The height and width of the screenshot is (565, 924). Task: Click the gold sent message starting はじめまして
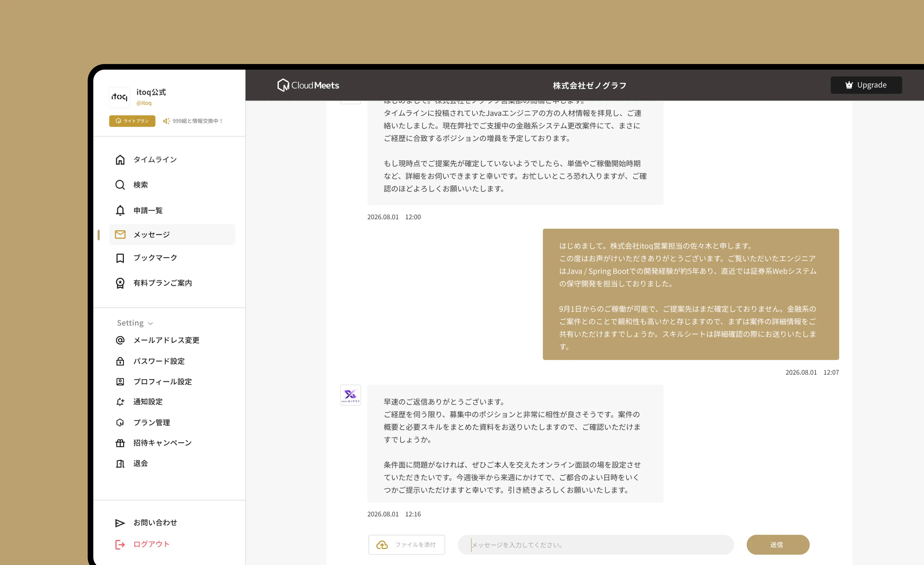[691, 295]
